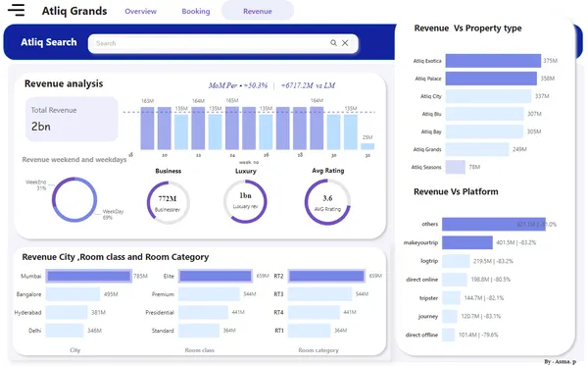Select the makeyourtrip platform bar

pos(467,242)
